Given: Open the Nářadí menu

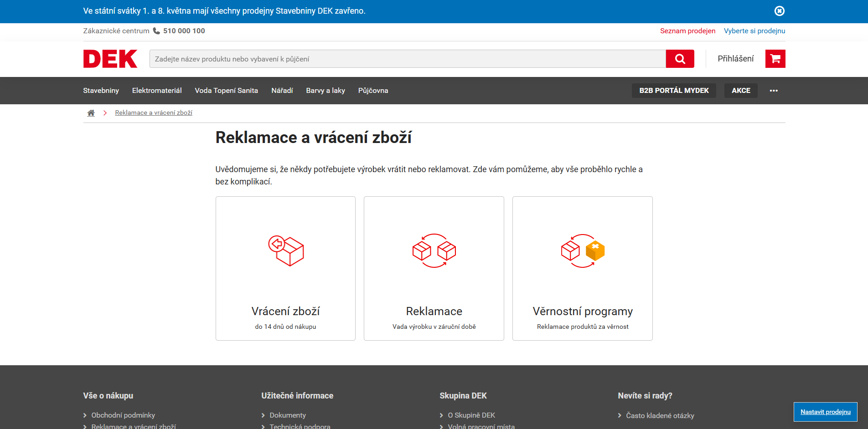Looking at the screenshot, I should tap(282, 91).
